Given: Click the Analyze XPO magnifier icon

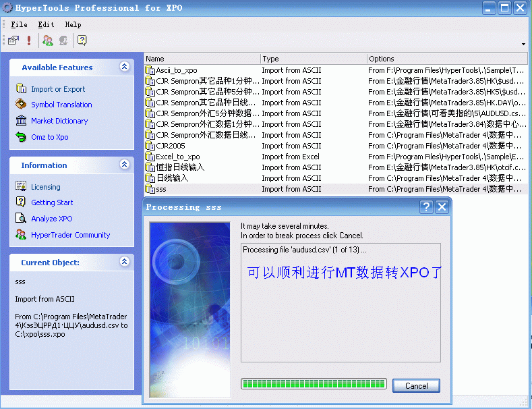Looking at the screenshot, I should 21,218.
